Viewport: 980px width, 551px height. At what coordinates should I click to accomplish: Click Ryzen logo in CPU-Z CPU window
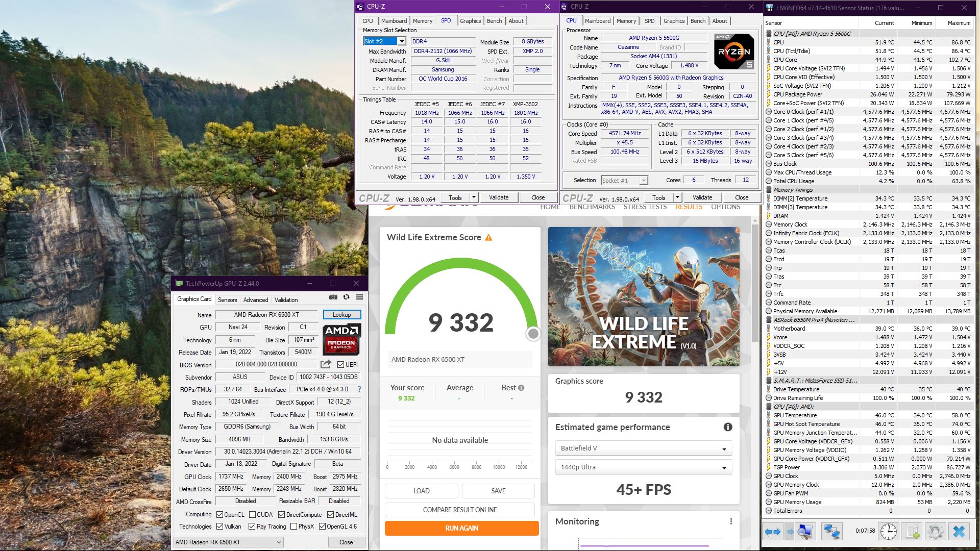pyautogui.click(x=733, y=52)
